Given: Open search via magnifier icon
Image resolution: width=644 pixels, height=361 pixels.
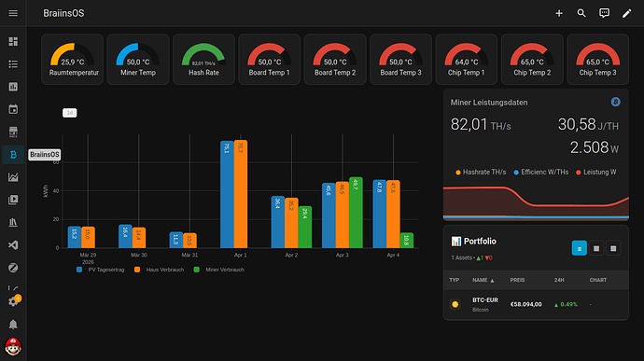Looking at the screenshot, I should pos(581,13).
